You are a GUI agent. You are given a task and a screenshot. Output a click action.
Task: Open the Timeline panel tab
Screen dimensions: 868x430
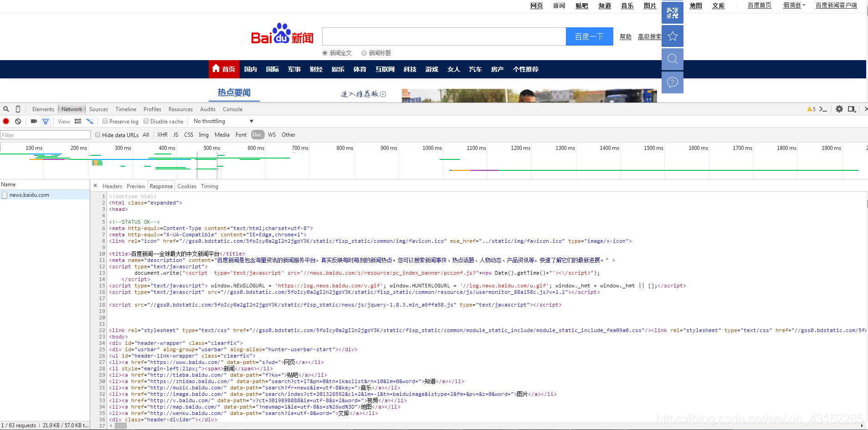coord(126,109)
